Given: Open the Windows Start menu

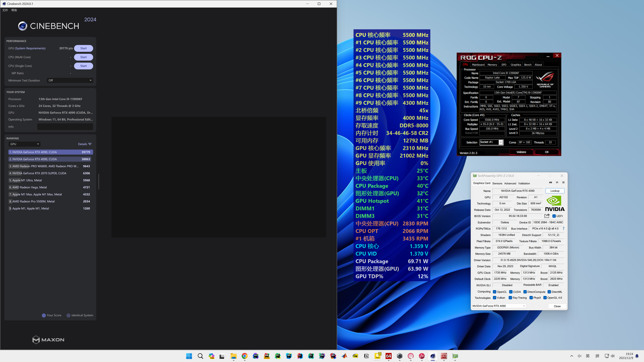Looking at the screenshot, I should pyautogui.click(x=189, y=356).
